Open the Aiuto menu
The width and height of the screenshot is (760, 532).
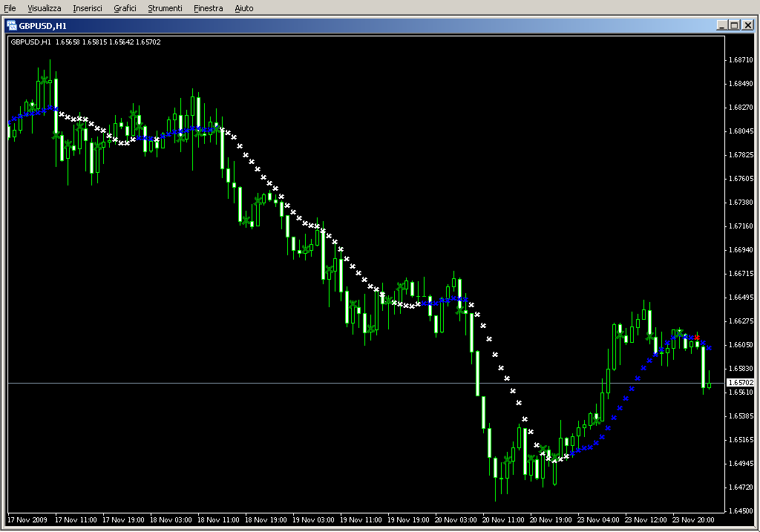click(x=243, y=8)
